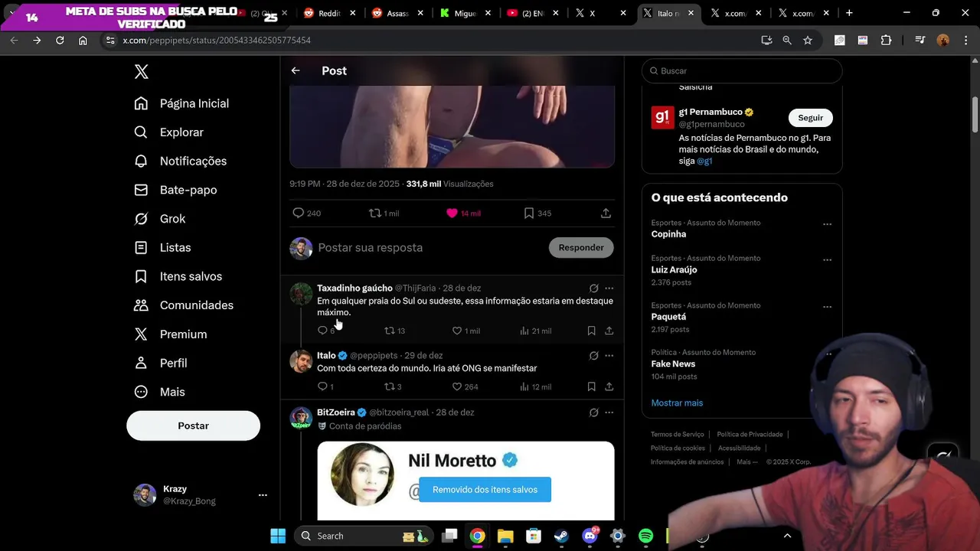Open options for Copinha trend
Viewport: 980px width, 551px height.
827,224
